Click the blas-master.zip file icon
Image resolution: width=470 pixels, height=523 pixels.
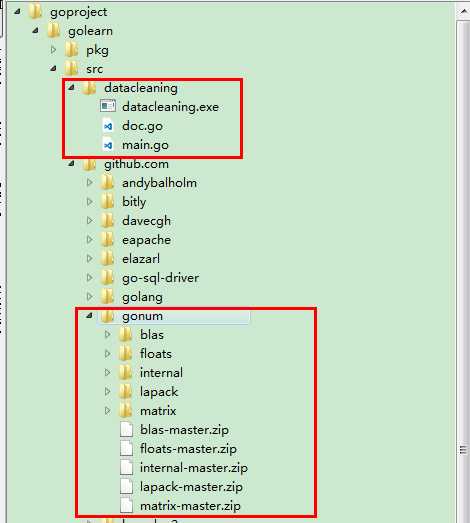coord(126,430)
